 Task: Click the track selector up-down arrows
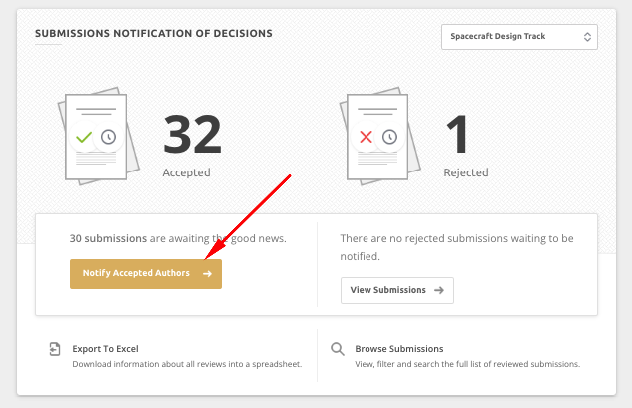tap(587, 37)
